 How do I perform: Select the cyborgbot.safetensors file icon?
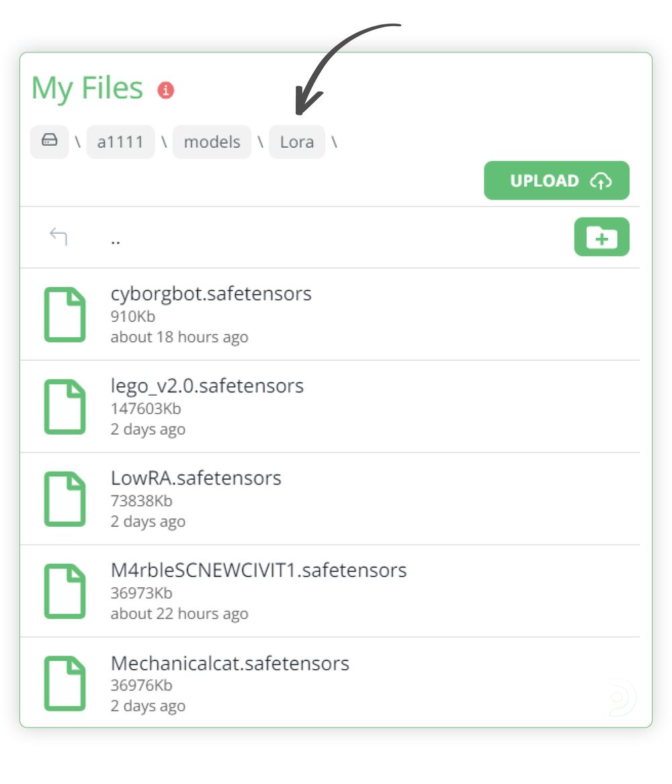[65, 314]
